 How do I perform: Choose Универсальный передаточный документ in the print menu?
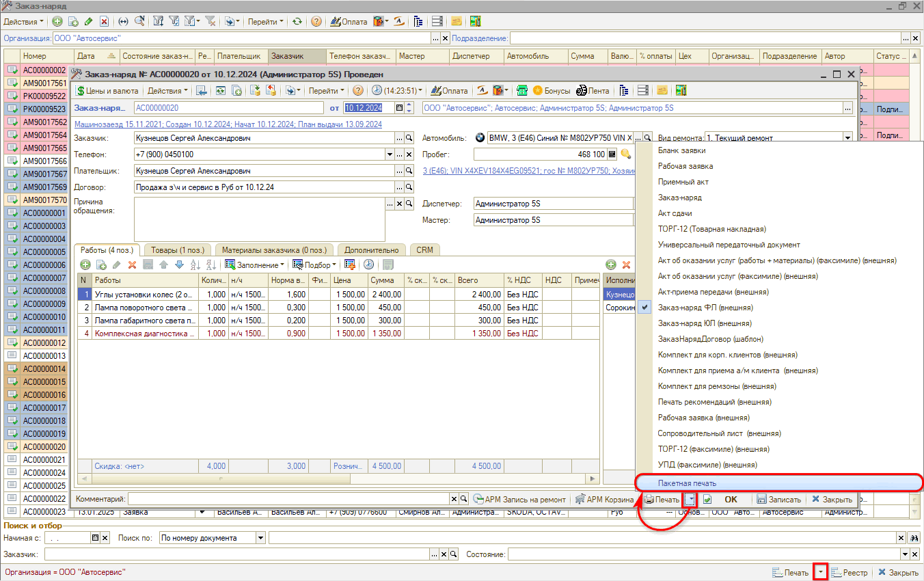point(779,245)
